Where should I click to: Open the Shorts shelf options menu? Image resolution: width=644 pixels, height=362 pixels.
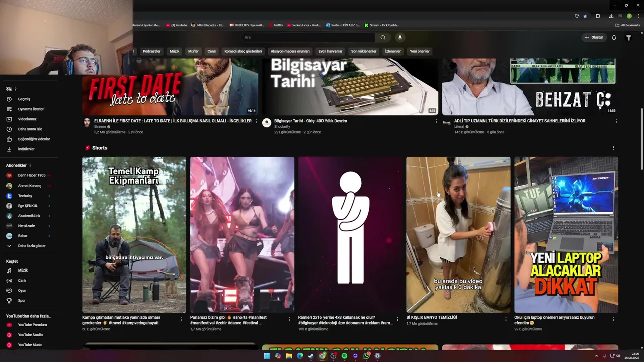pyautogui.click(x=613, y=148)
